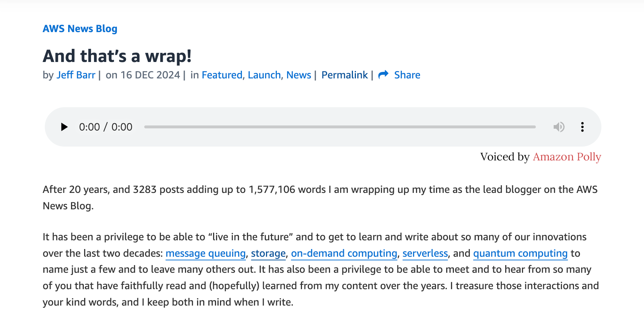This screenshot has width=644, height=326.
Task: Open the Featured category
Action: 222,75
